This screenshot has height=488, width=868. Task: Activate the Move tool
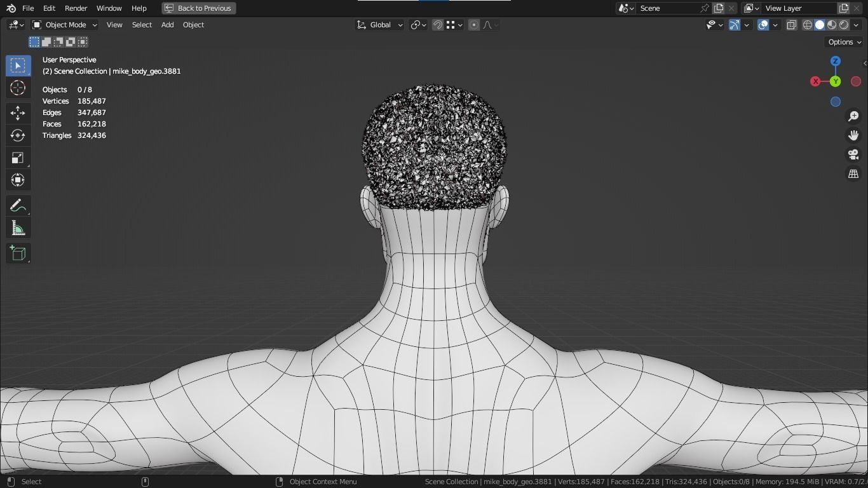pos(18,113)
